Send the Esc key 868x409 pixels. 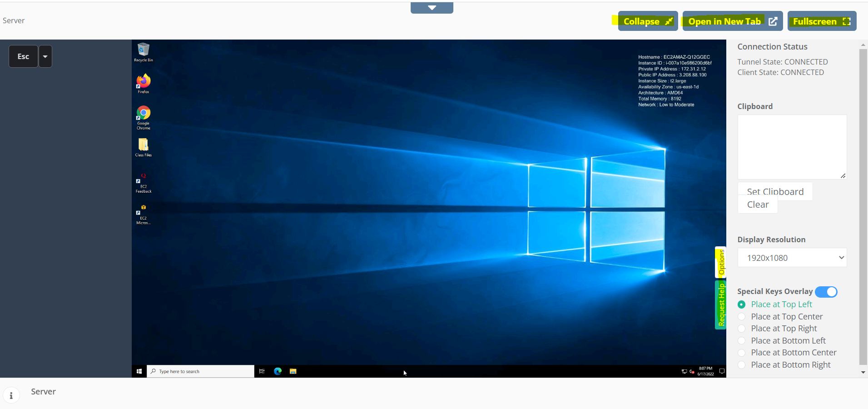pos(23,56)
